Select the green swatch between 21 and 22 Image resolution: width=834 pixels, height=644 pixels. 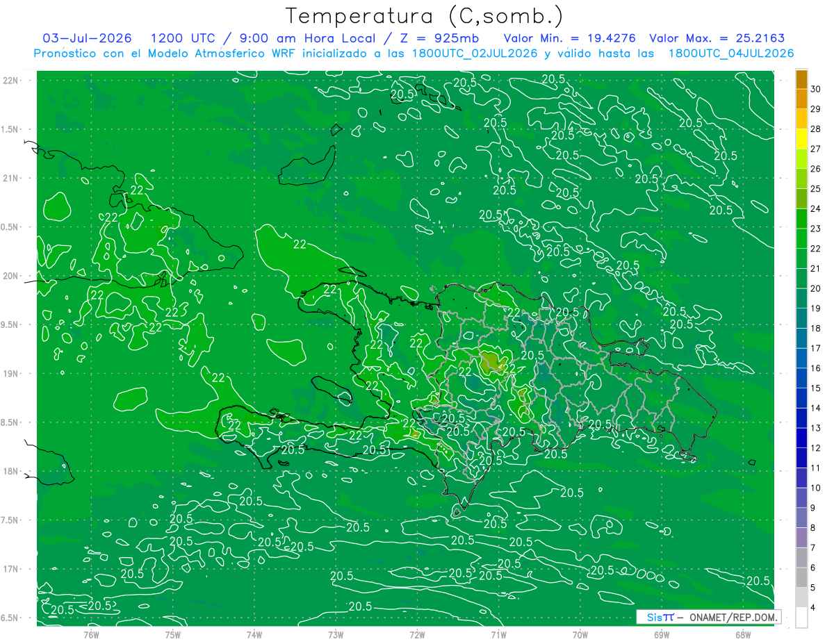pos(801,258)
